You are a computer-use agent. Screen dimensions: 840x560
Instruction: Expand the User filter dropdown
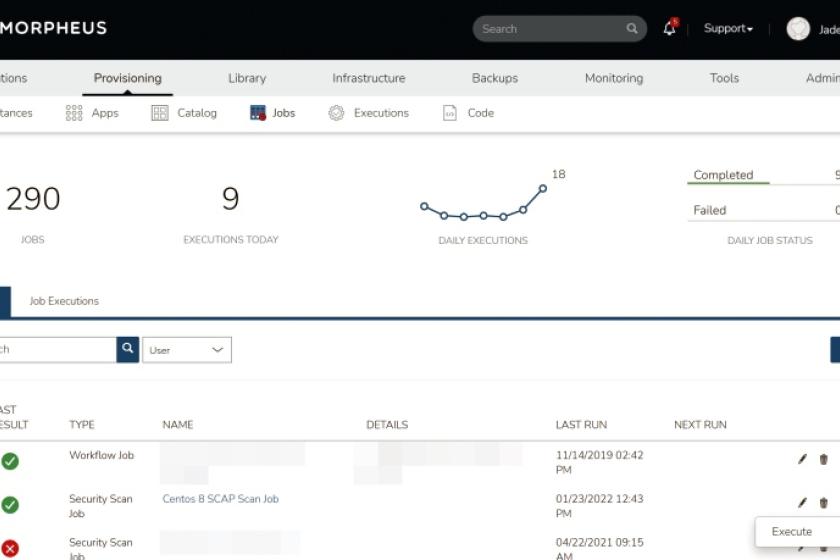[187, 350]
